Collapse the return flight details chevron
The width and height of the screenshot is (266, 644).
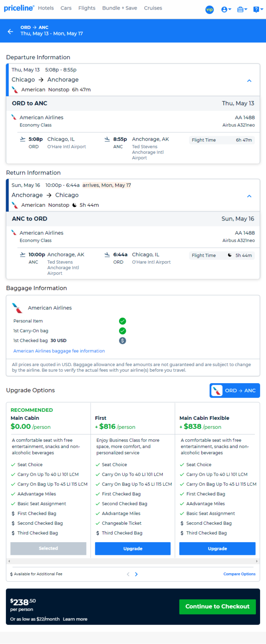tap(249, 196)
